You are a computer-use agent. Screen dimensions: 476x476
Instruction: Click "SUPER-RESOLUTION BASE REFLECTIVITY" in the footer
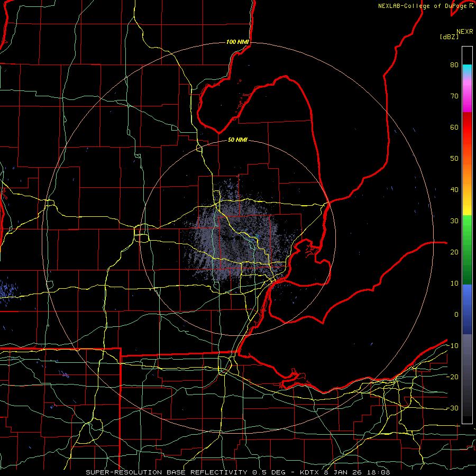coord(167,472)
